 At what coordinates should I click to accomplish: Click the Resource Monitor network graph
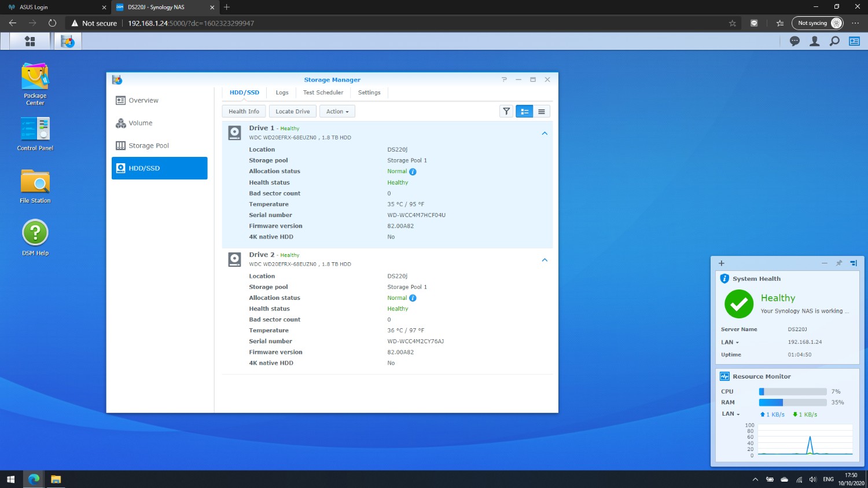click(805, 440)
